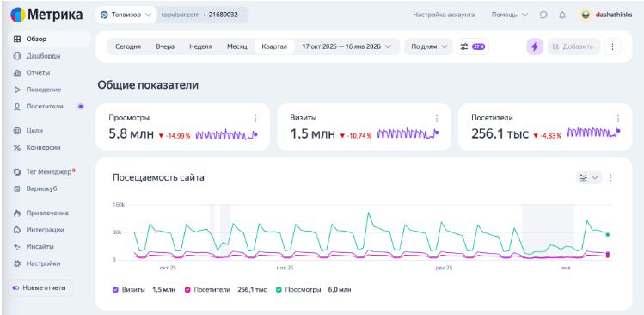
Task: Click the 1,5 млн visits value
Action: click(x=313, y=134)
